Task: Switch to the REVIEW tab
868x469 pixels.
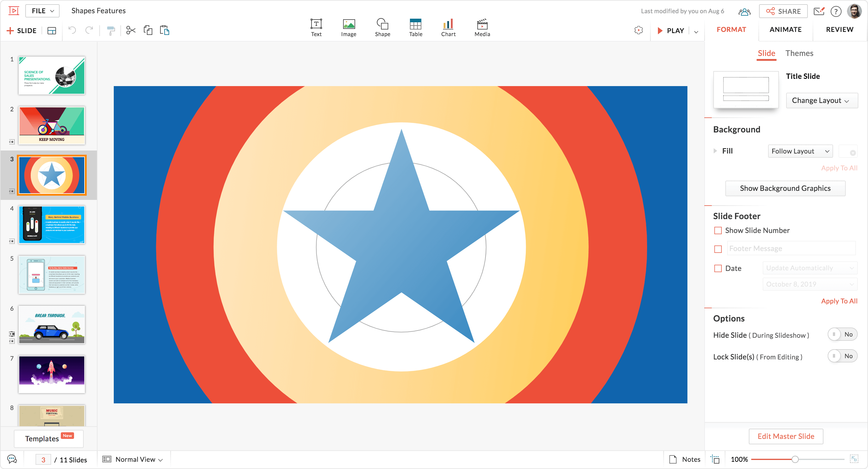Action: tap(840, 30)
